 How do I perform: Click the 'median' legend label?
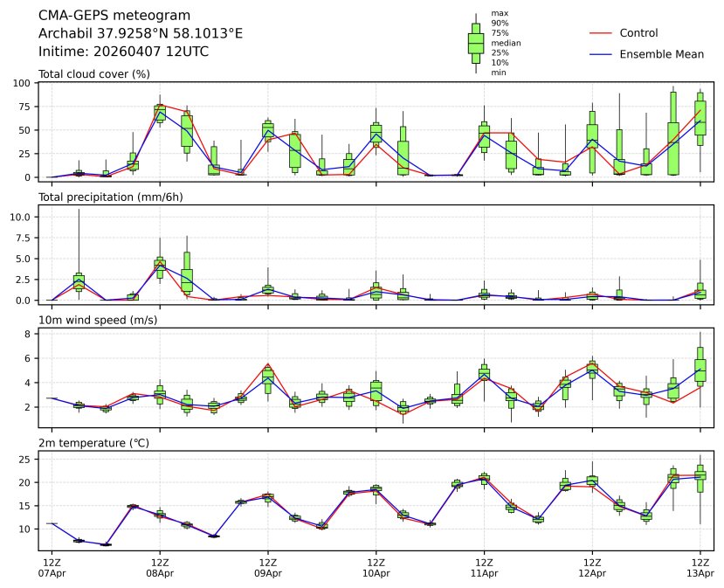tap(506, 43)
